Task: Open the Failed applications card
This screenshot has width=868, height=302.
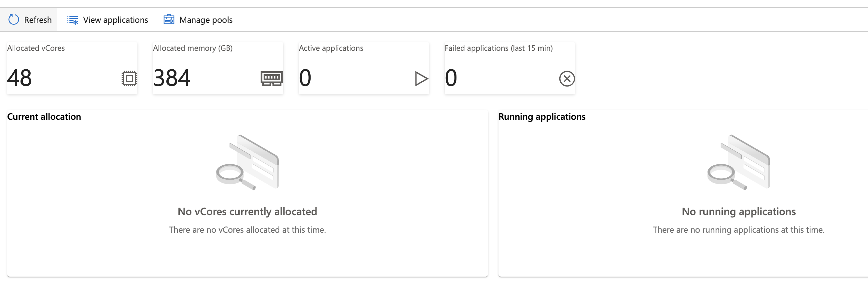Action: coord(510,67)
